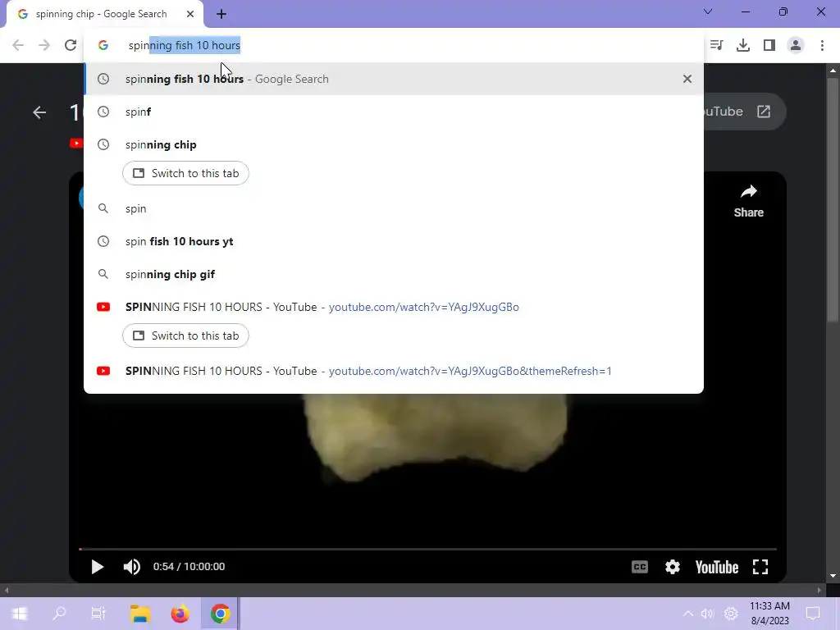The image size is (840, 630).
Task: Click the browser forward arrow button
Action: click(44, 45)
